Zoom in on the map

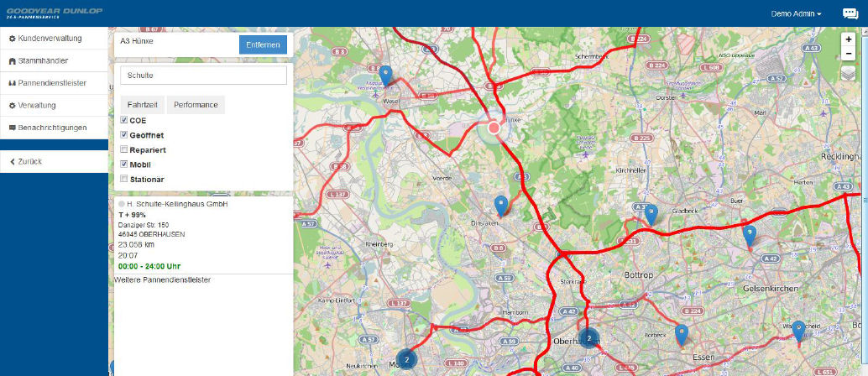(848, 39)
